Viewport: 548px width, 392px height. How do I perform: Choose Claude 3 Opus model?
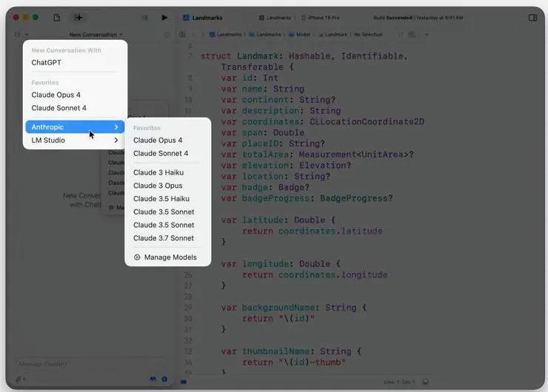pos(168,186)
